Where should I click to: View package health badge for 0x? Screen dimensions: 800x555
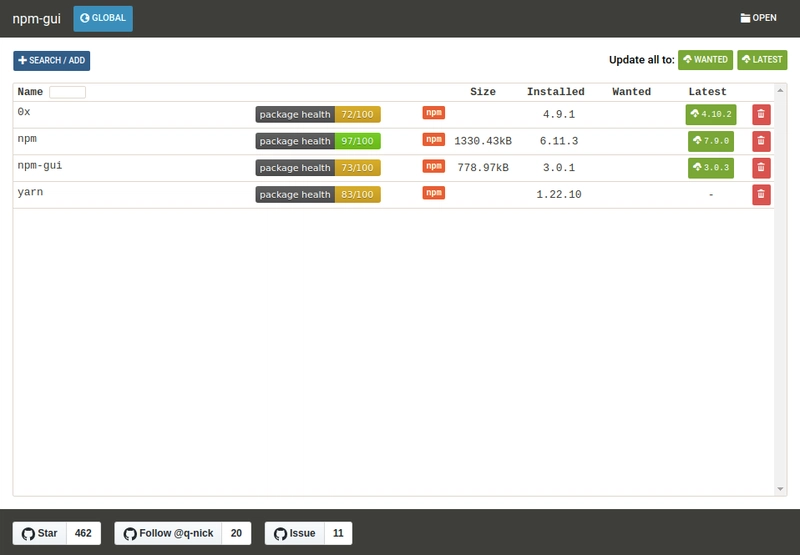[318, 114]
